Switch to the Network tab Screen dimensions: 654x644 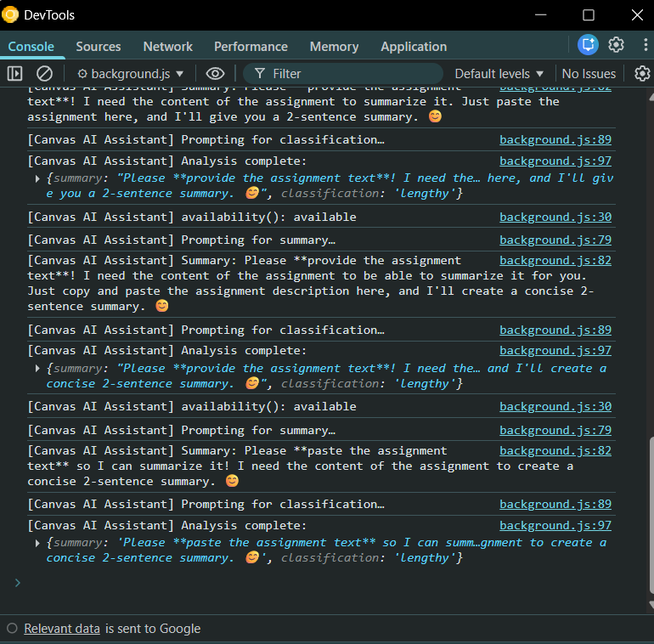coord(167,47)
